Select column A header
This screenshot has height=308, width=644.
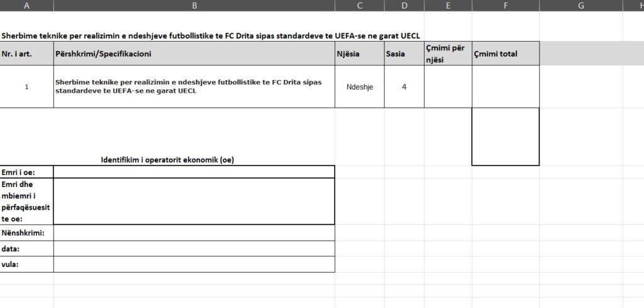(x=26, y=6)
